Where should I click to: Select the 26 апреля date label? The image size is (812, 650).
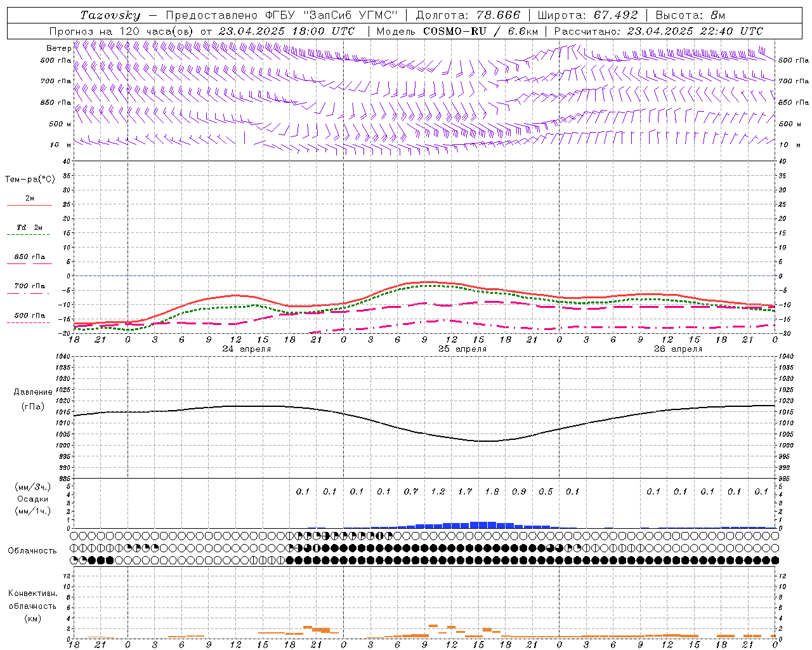(678, 349)
